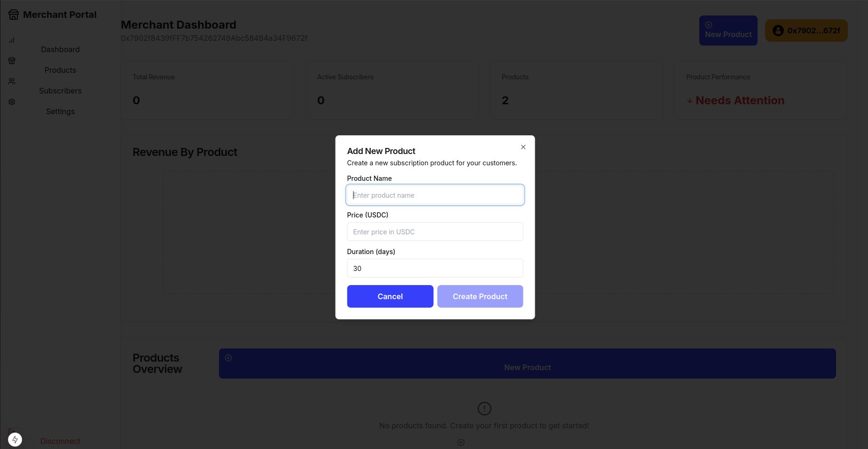
Task: Click the exclamation alert icon above empty products message
Action: pyautogui.click(x=484, y=409)
